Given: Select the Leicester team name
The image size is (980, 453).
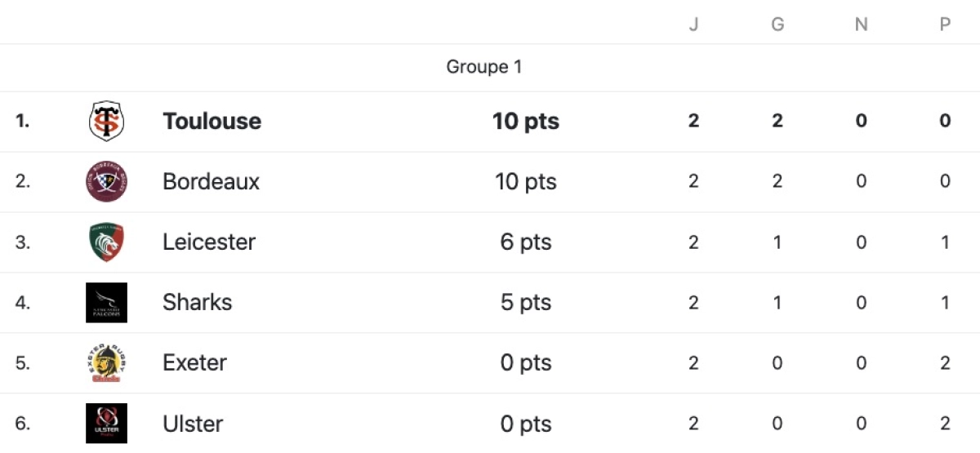Looking at the screenshot, I should point(209,242).
